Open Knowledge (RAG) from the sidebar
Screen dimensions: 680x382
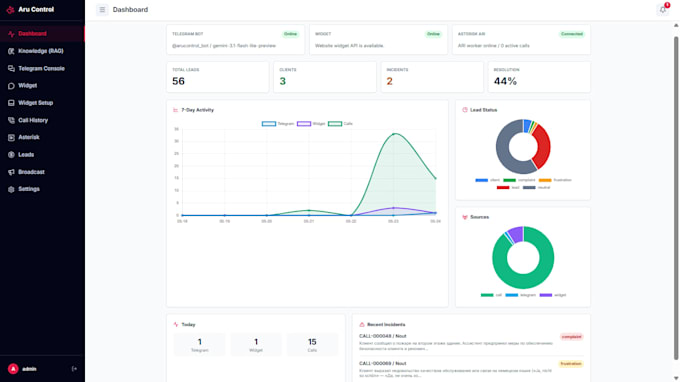[x=42, y=51]
